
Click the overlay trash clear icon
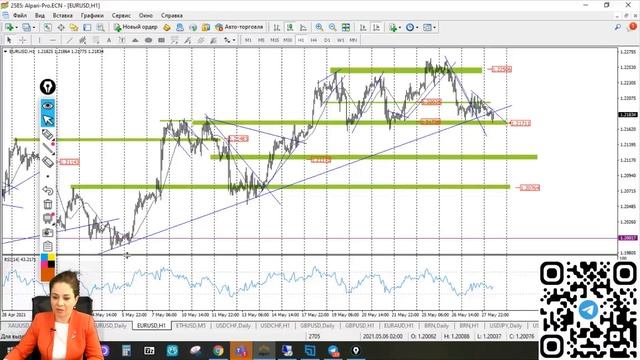tap(48, 204)
